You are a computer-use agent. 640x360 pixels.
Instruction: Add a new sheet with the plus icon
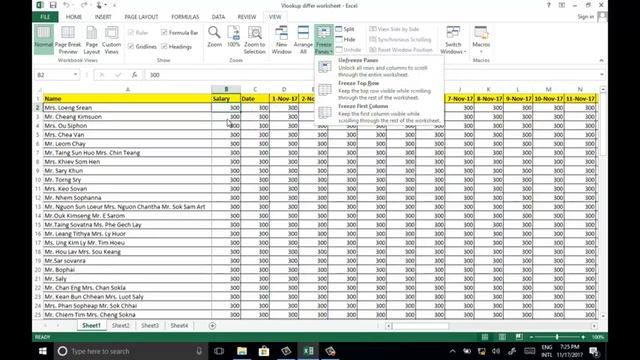pos(212,326)
